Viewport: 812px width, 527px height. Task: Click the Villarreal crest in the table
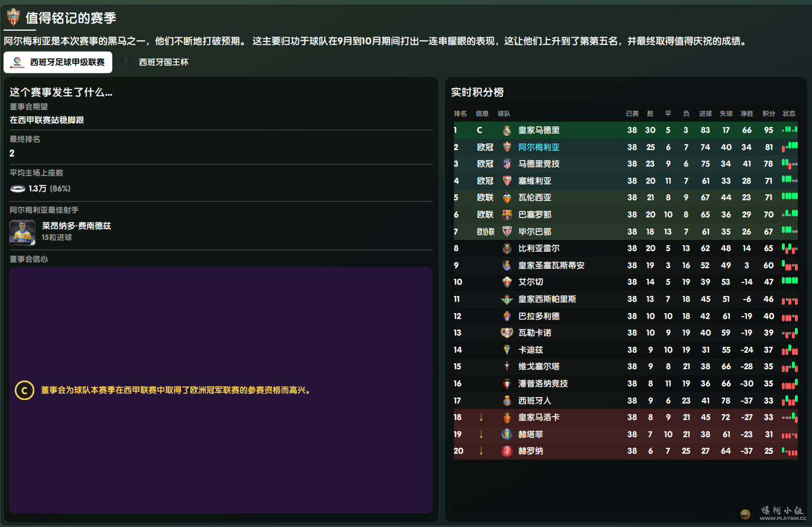pos(506,249)
